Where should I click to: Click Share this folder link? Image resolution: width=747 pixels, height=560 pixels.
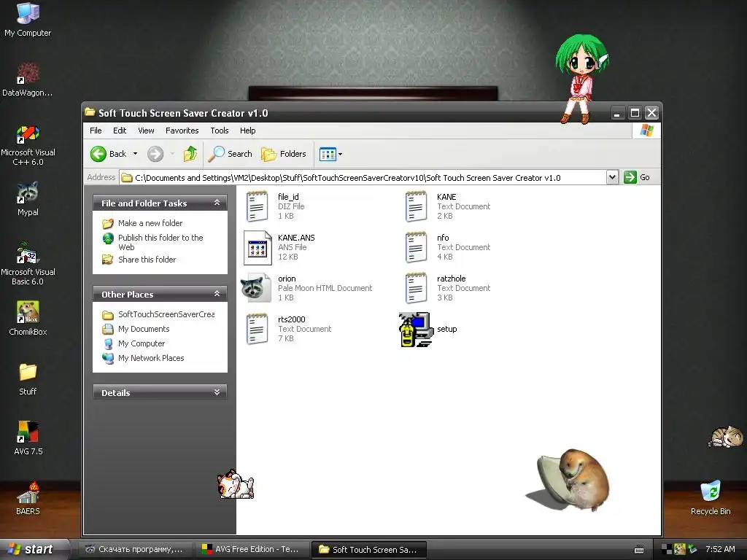coord(147,260)
